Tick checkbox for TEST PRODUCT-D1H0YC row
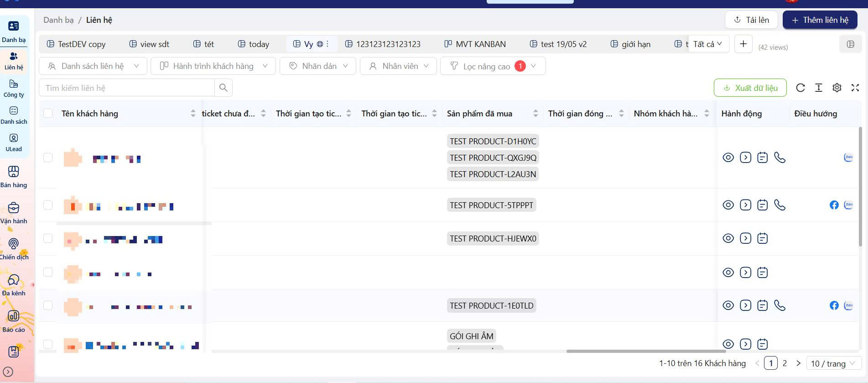 [48, 157]
